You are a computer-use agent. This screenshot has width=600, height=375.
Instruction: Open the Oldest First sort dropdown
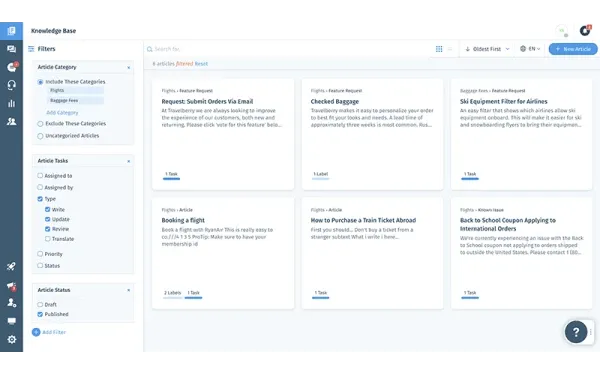(x=488, y=49)
